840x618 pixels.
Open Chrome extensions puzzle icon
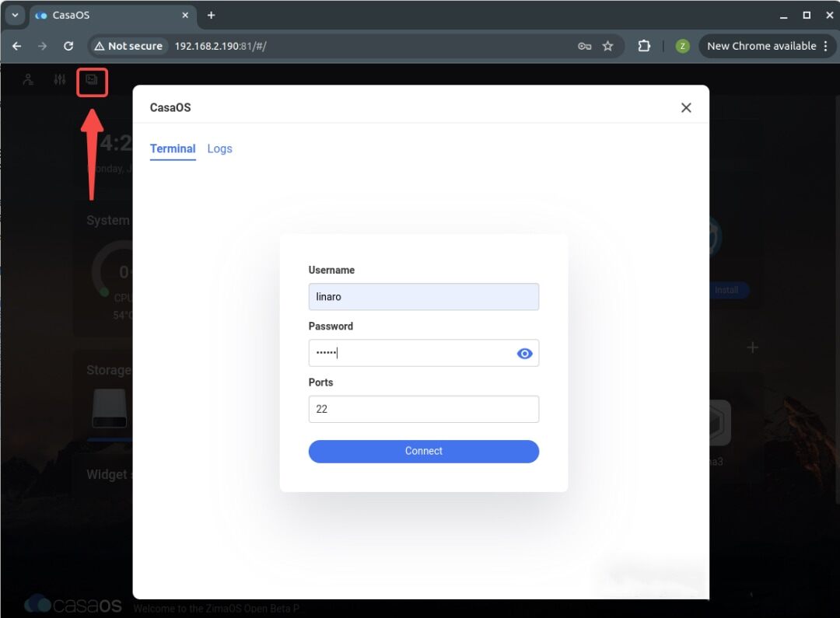point(644,46)
